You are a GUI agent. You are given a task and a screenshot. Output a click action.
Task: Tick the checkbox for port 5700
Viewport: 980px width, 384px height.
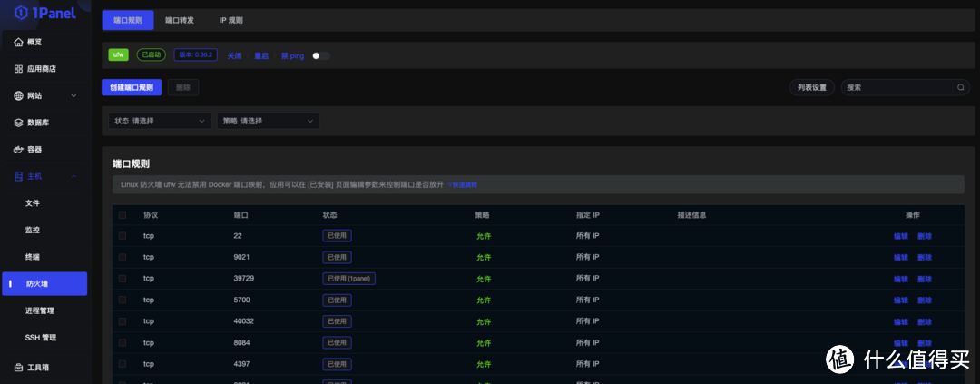click(x=122, y=300)
